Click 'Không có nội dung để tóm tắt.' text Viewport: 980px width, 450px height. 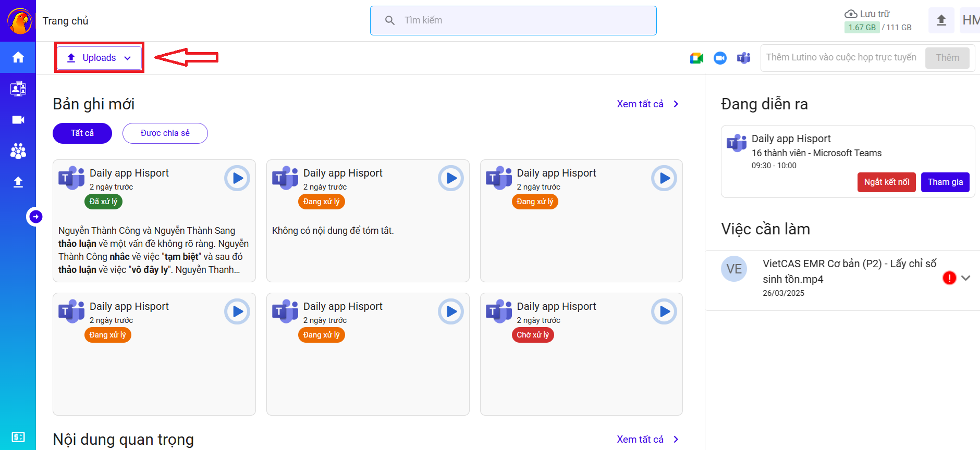[x=333, y=231]
